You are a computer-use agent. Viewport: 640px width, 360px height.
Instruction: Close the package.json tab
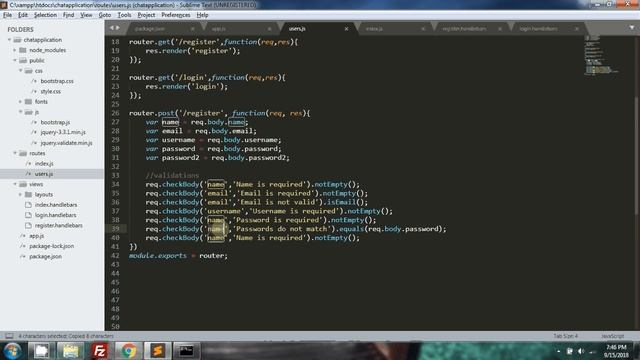coord(193,29)
